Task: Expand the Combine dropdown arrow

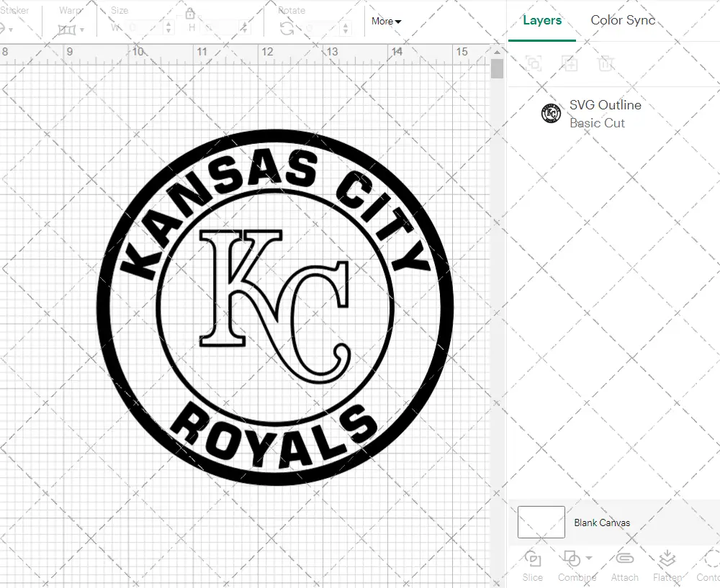Action: tap(589, 558)
